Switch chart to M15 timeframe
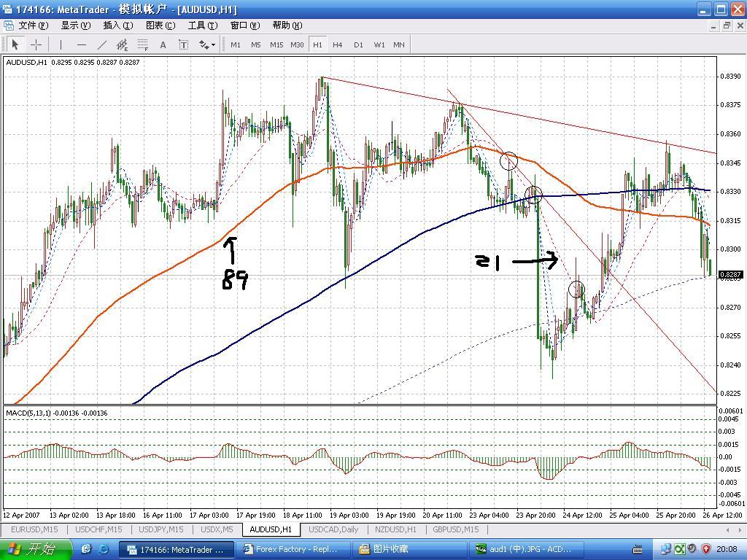 pos(276,44)
